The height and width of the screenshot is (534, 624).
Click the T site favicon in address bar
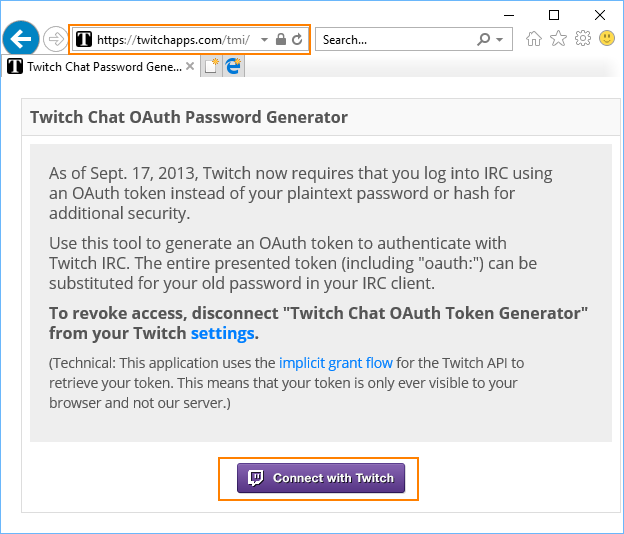84,39
